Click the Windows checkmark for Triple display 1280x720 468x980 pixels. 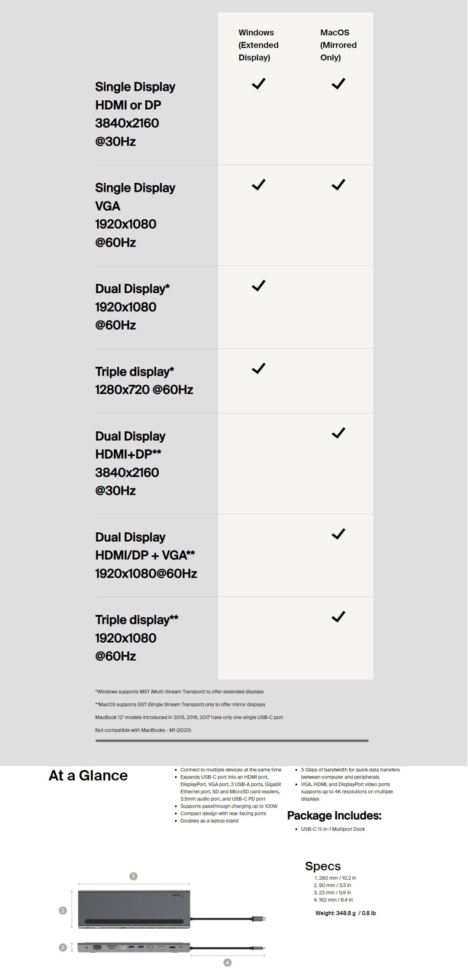(259, 368)
